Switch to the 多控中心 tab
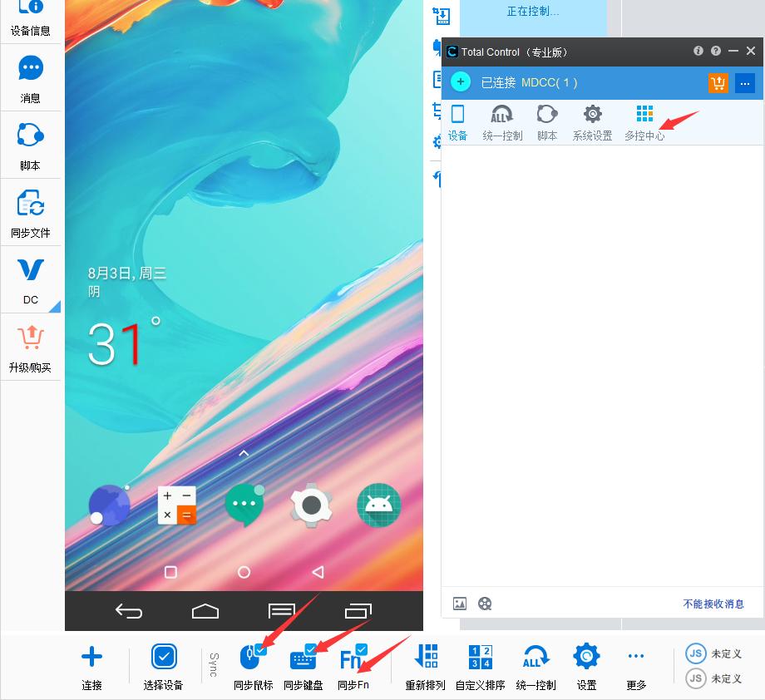765x700 pixels. coord(644,123)
